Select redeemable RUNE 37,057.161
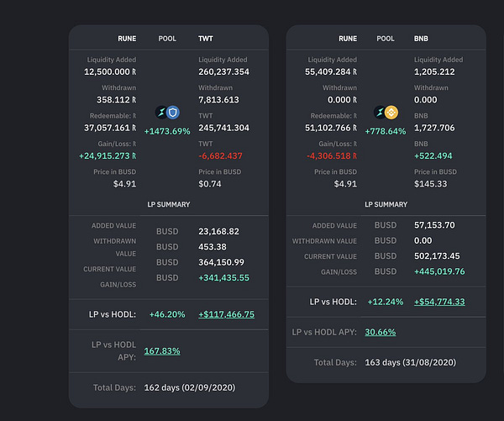This screenshot has height=421, width=504. click(110, 128)
